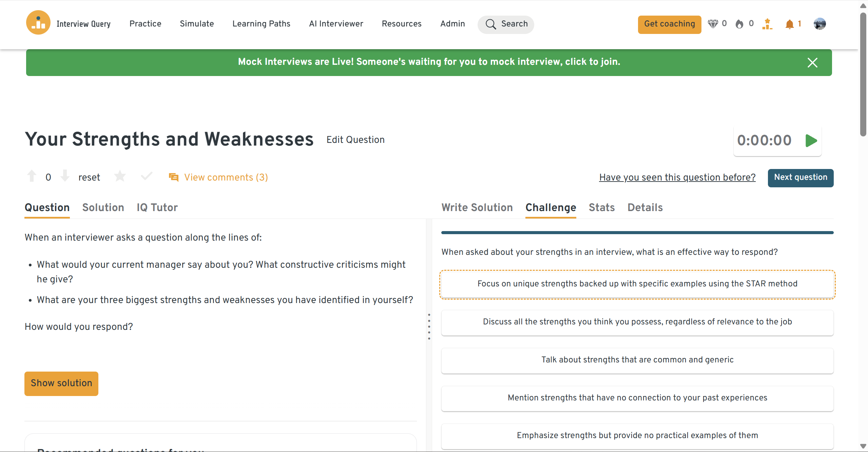
Task: Open the Resources navigation menu
Action: (402, 24)
